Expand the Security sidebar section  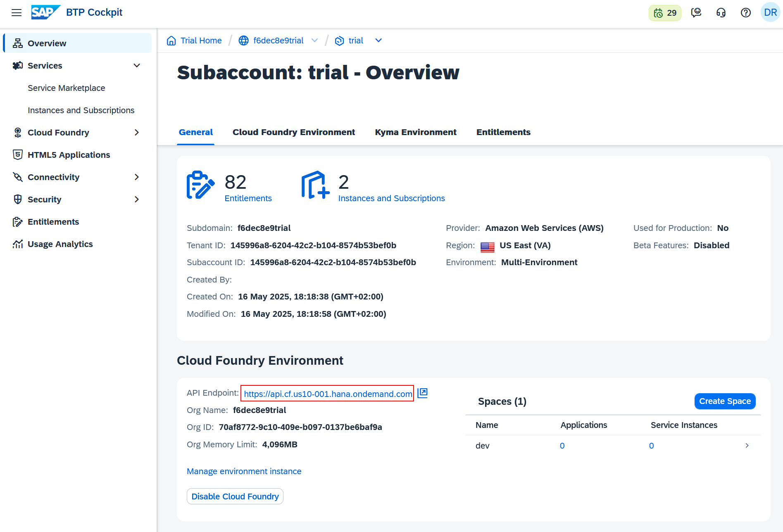point(137,199)
